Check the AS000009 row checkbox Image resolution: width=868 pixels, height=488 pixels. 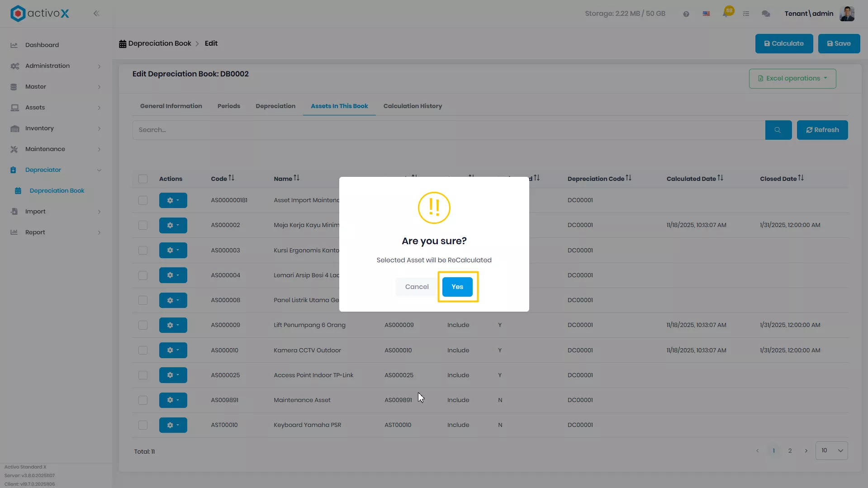tap(143, 325)
